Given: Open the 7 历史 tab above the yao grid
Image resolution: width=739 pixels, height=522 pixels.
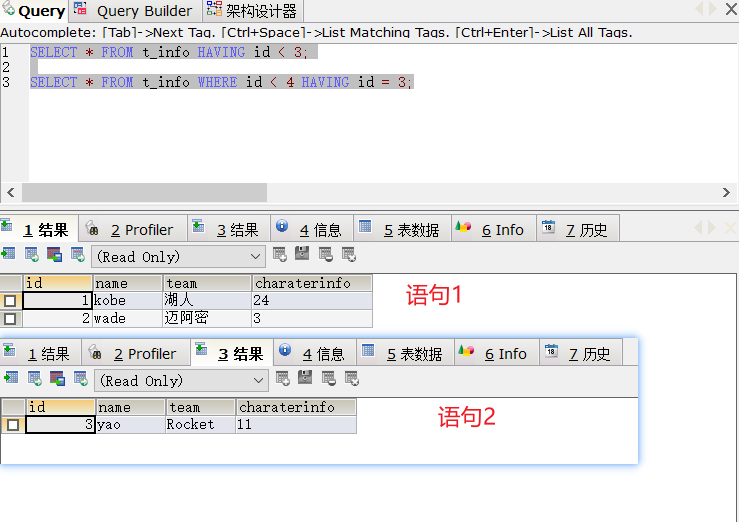Looking at the screenshot, I should click(581, 353).
